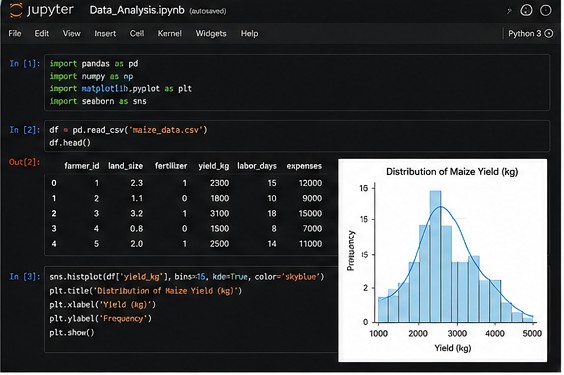Click the labor_days column header
This screenshot has width=564, height=375.
point(257,166)
